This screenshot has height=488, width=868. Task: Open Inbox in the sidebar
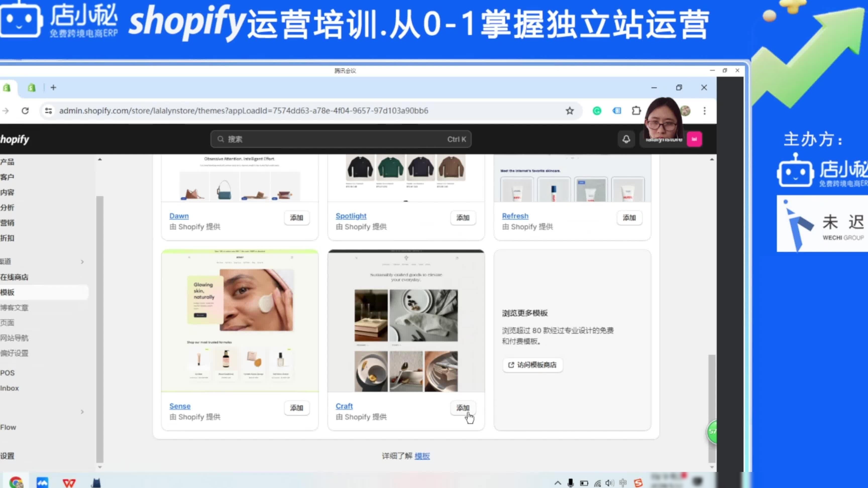[x=10, y=388]
